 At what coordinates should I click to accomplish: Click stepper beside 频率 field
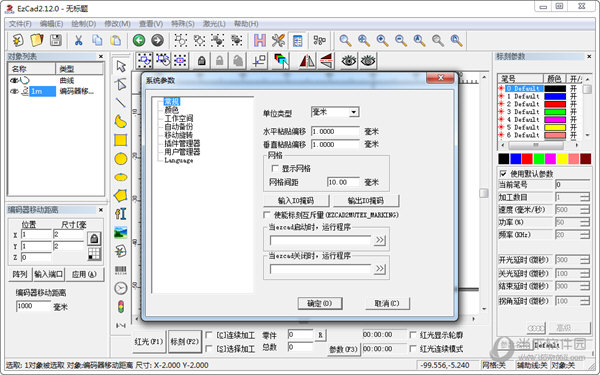[x=584, y=235]
